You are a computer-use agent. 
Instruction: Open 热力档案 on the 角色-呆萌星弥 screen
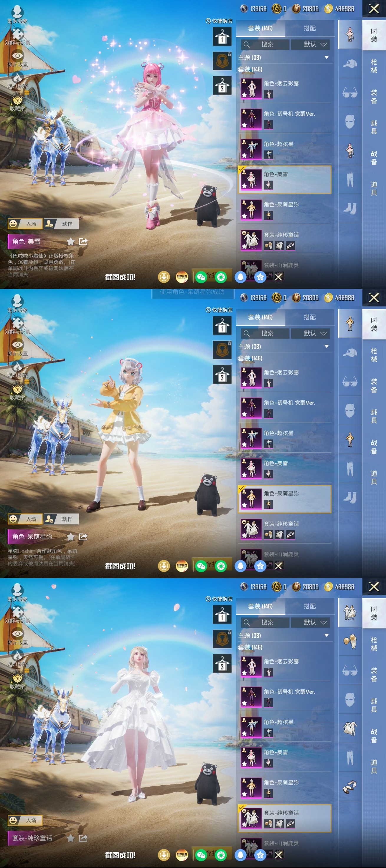coord(17,369)
